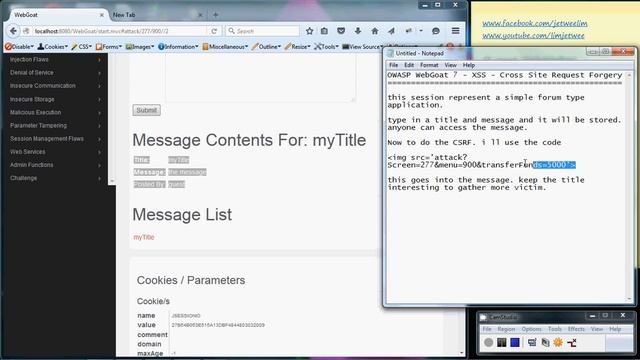Click the 'Message List' heading text
The image size is (640, 360).
[182, 215]
